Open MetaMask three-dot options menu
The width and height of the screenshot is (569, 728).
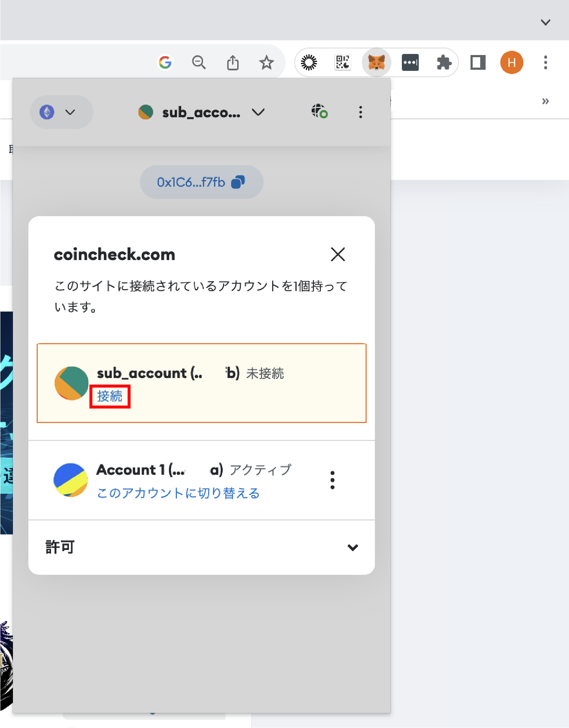pyautogui.click(x=361, y=112)
